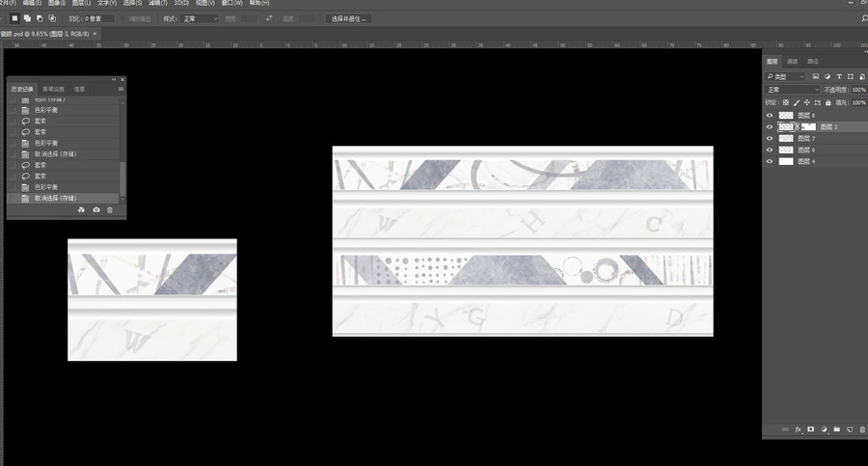Open the layer filter 类型 dropdown

[x=785, y=76]
